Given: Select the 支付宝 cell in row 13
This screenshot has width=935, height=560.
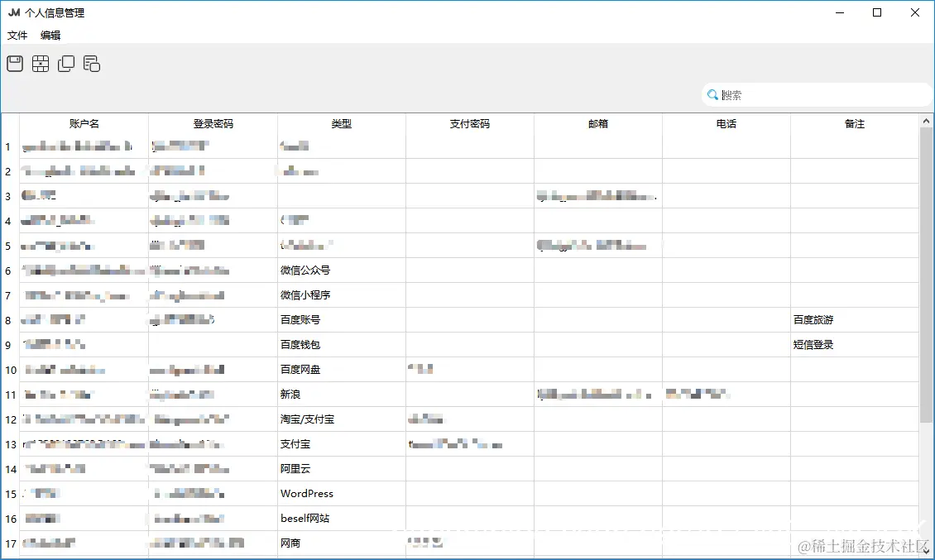Looking at the screenshot, I should tap(342, 444).
